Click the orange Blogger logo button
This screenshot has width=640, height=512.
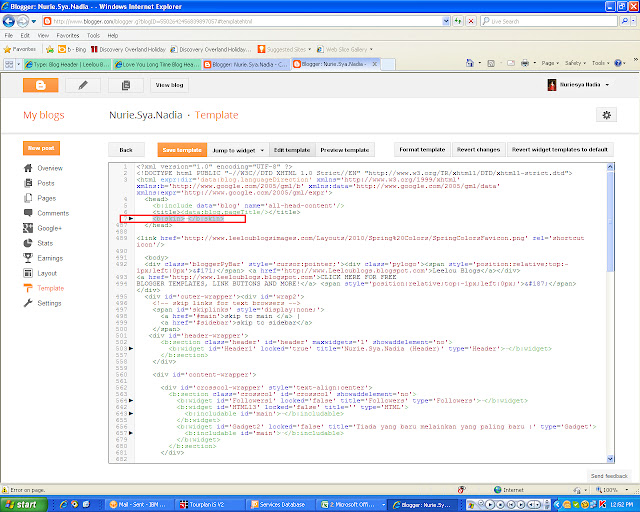pos(40,85)
